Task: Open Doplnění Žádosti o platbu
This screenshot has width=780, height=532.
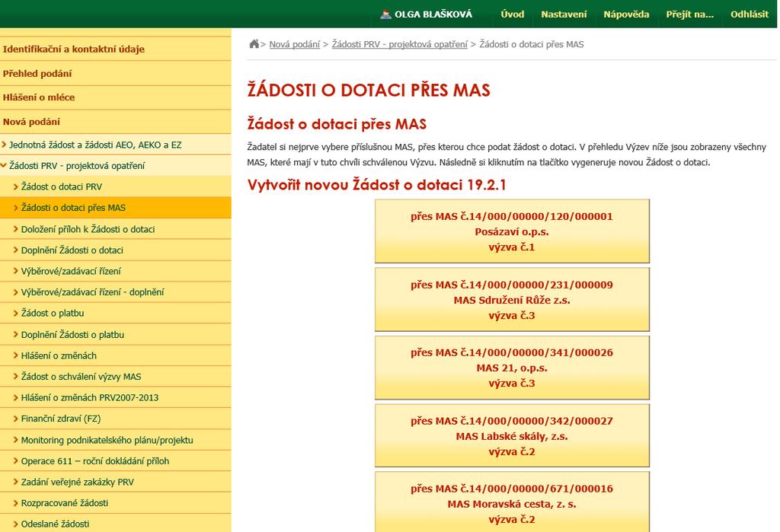Action: [x=116, y=335]
